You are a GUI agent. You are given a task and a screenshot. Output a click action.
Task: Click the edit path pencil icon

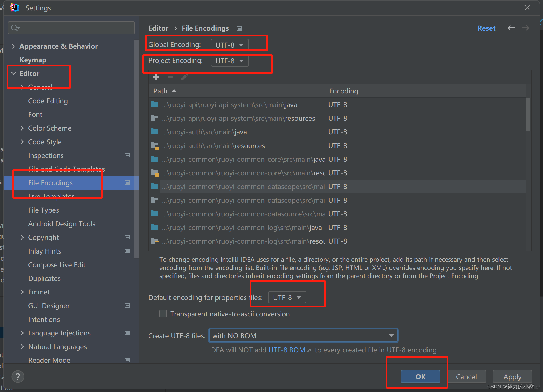tap(184, 77)
